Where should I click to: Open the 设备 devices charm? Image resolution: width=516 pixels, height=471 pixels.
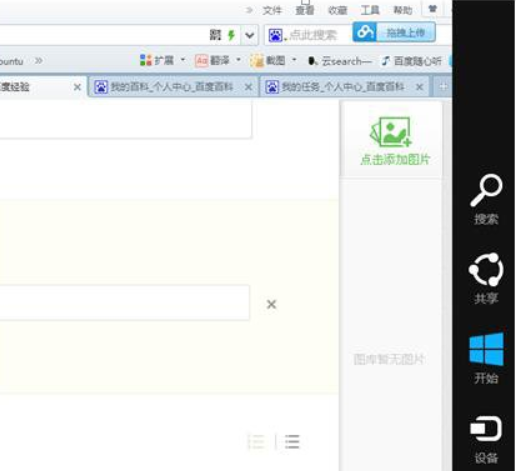pyautogui.click(x=486, y=439)
